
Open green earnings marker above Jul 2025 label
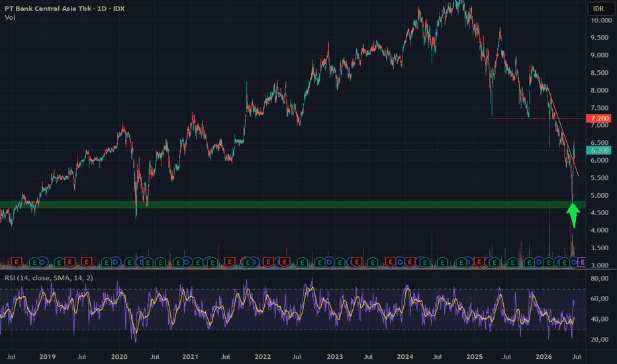pyautogui.click(x=513, y=262)
